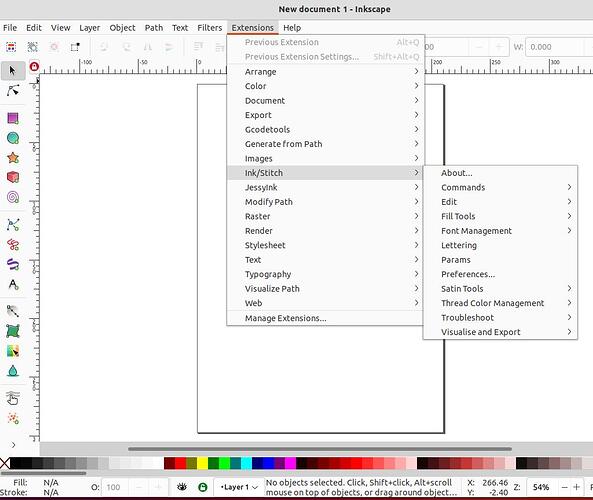This screenshot has width=593, height=500.
Task: Expand Thread Color Management submenu
Action: click(x=500, y=303)
